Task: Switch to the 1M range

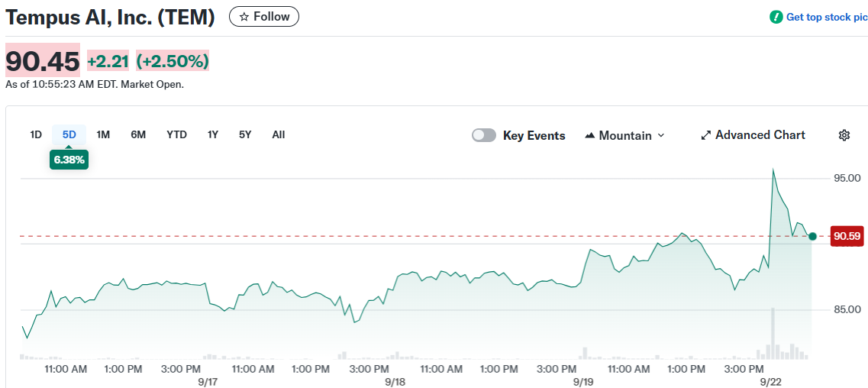Action: [103, 134]
